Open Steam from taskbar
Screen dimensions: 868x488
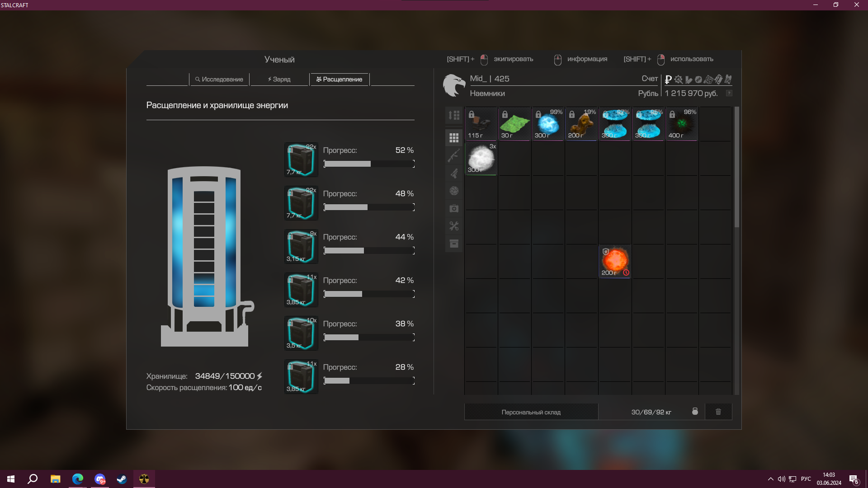click(x=122, y=479)
